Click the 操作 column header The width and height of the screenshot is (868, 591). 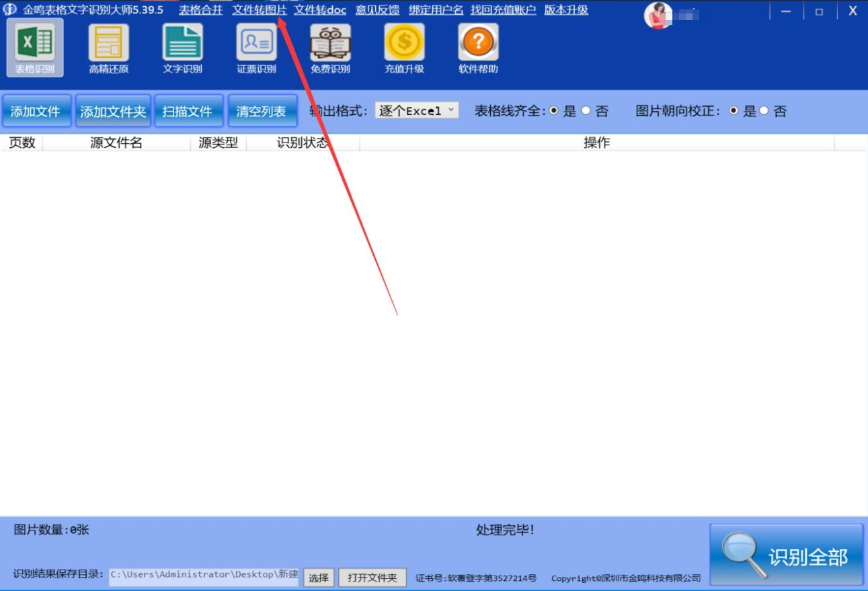pos(597,143)
